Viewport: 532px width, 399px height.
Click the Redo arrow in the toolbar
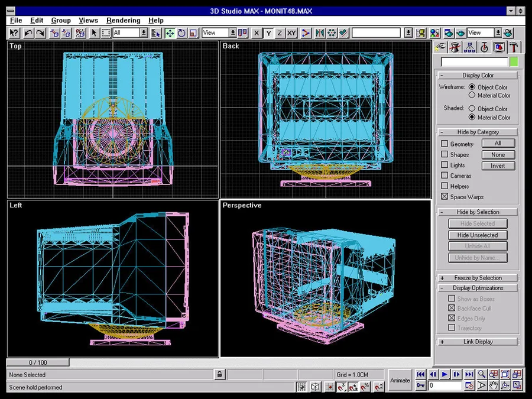[x=41, y=33]
